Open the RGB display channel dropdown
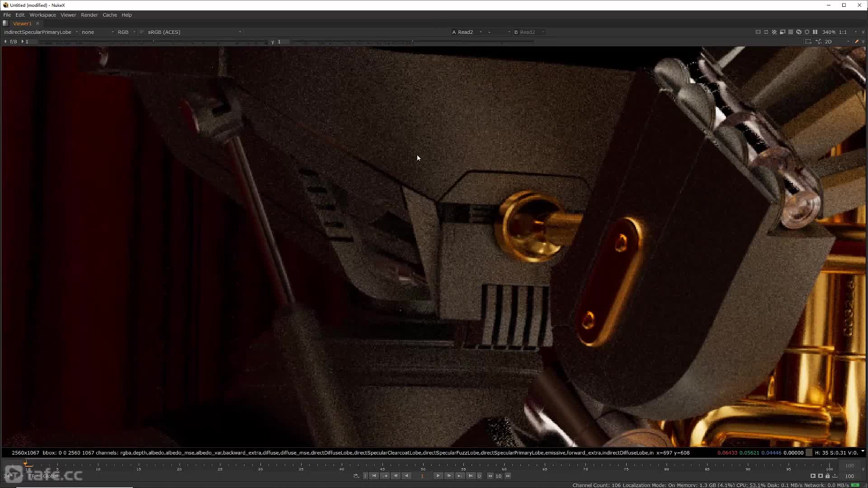The height and width of the screenshot is (488, 868). [x=126, y=32]
